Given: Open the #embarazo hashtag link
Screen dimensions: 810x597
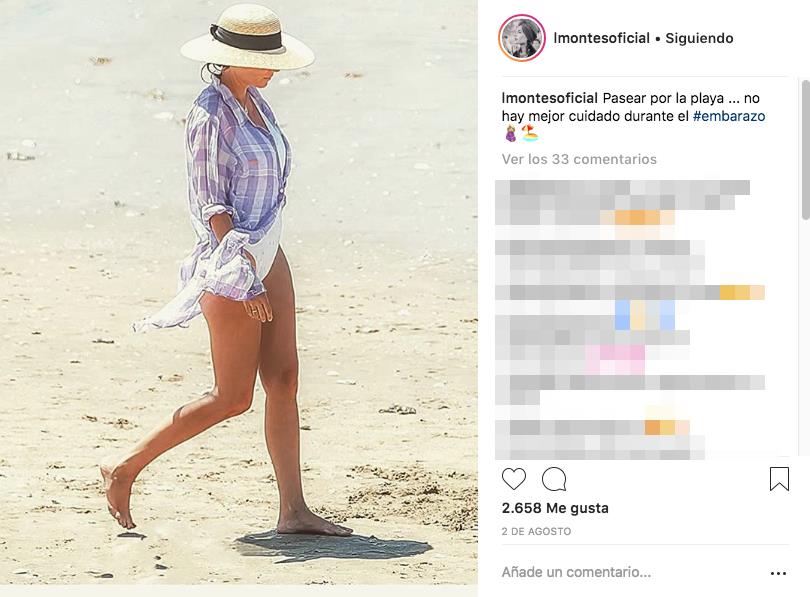Looking at the screenshot, I should point(729,116).
